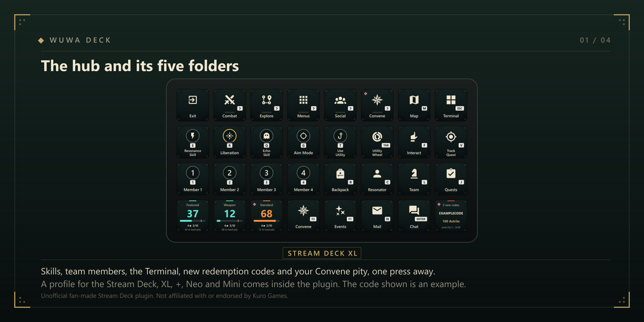Switch to Member 2 key

tap(230, 179)
